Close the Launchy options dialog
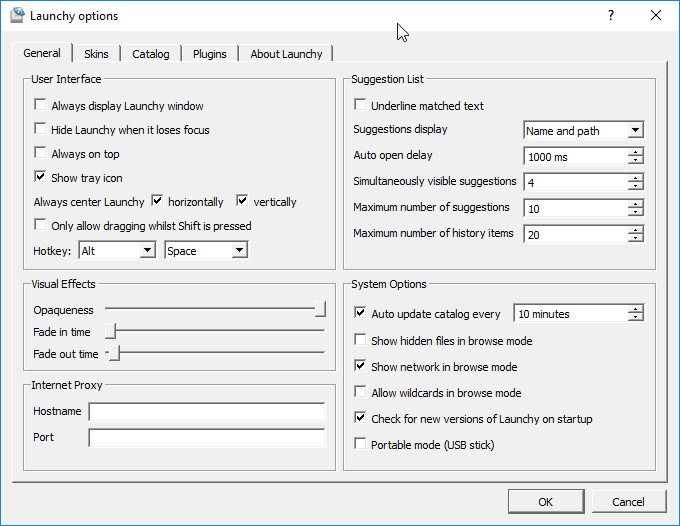Image resolution: width=680 pixels, height=526 pixels. 656,16
